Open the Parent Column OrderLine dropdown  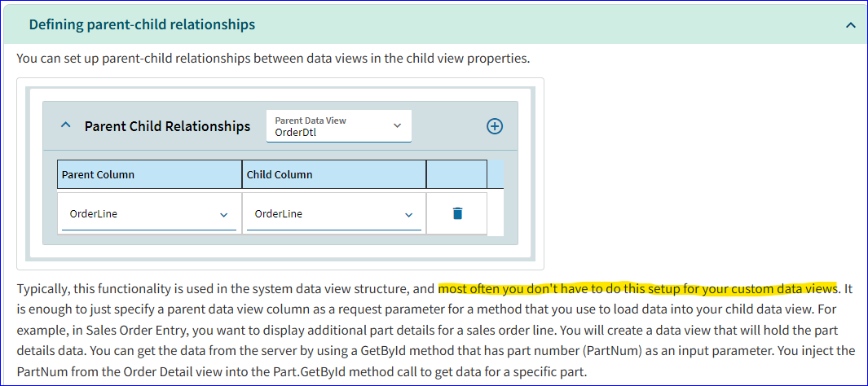point(149,214)
